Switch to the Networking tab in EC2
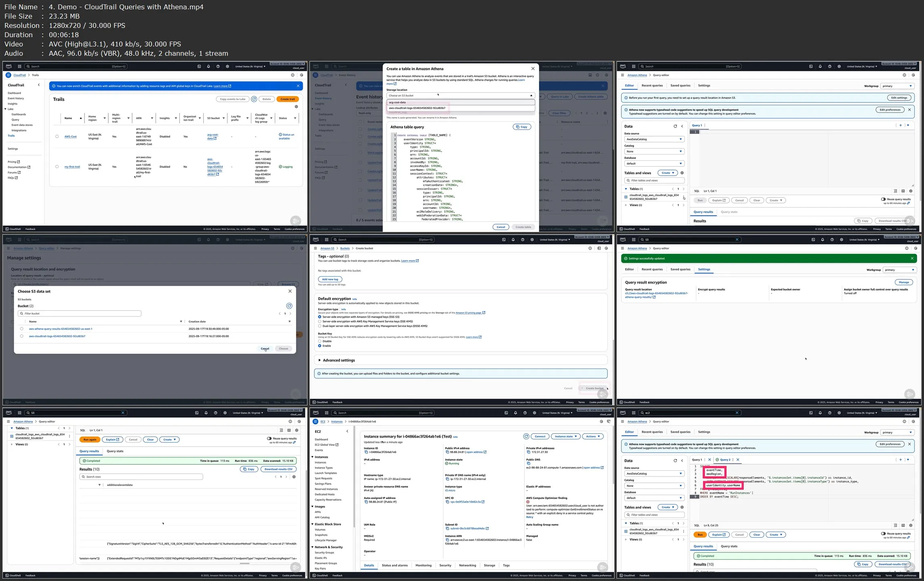This screenshot has width=924, height=581. [x=467, y=565]
